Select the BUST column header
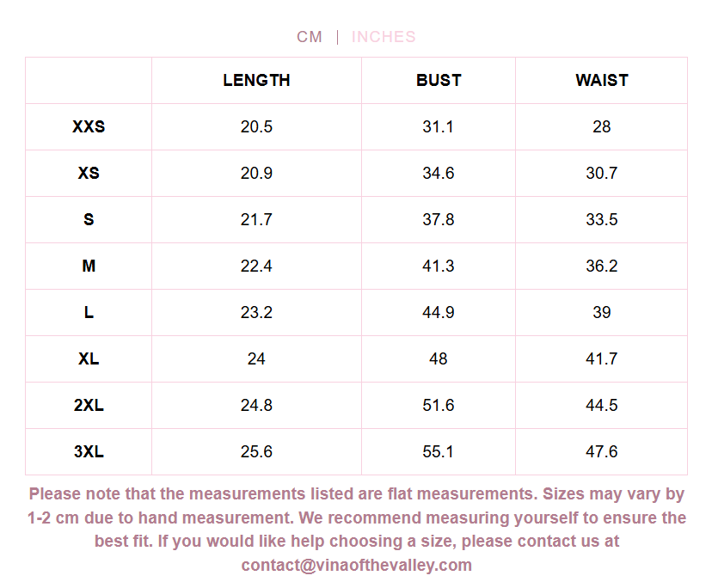Viewport: 712px width, 588px height. [x=439, y=80]
